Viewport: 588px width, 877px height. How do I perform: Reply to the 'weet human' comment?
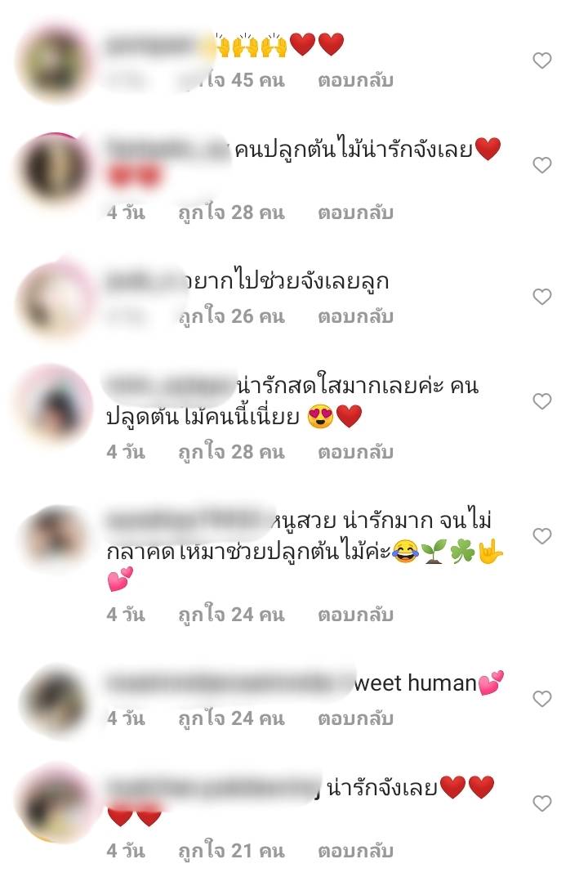pos(355,718)
